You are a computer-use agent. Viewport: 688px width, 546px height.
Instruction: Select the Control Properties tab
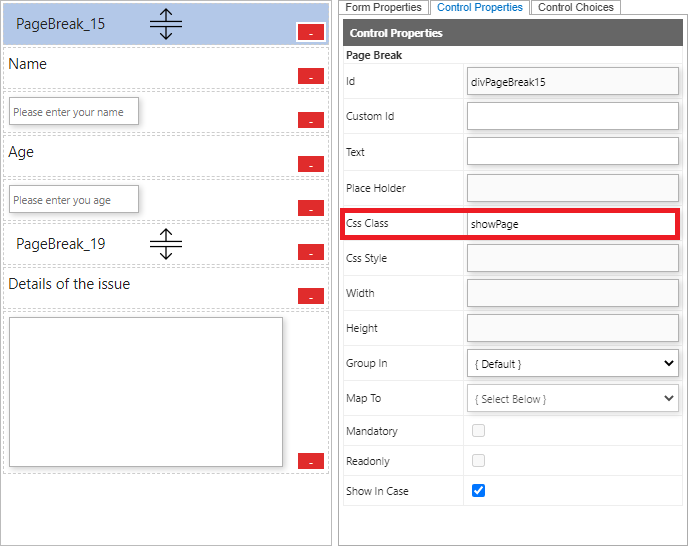tap(480, 7)
